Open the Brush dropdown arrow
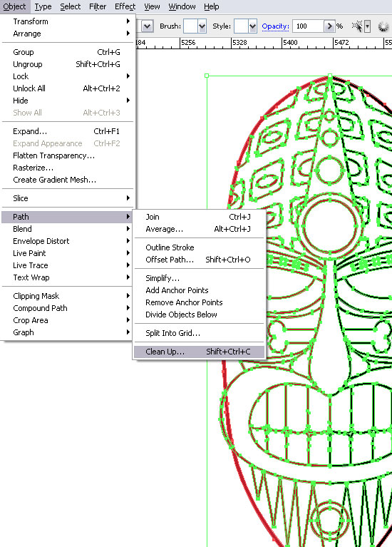Screen dimensions: 392x547 [x=202, y=26]
